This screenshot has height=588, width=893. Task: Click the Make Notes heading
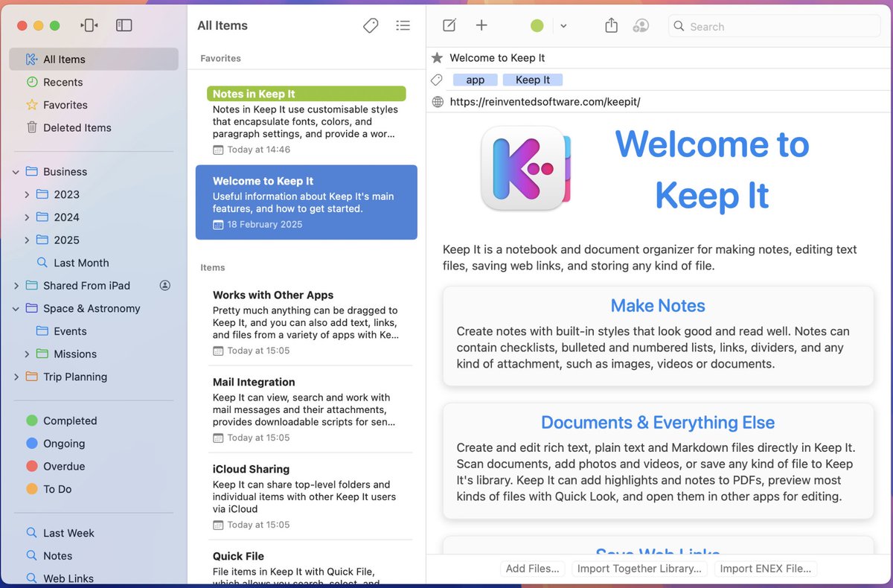[x=658, y=306]
